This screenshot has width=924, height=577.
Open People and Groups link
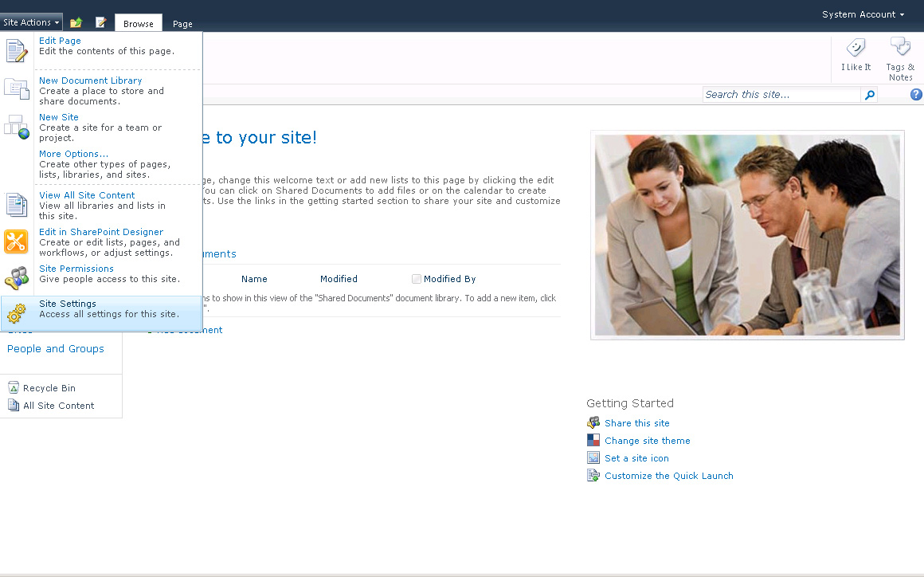tap(56, 349)
